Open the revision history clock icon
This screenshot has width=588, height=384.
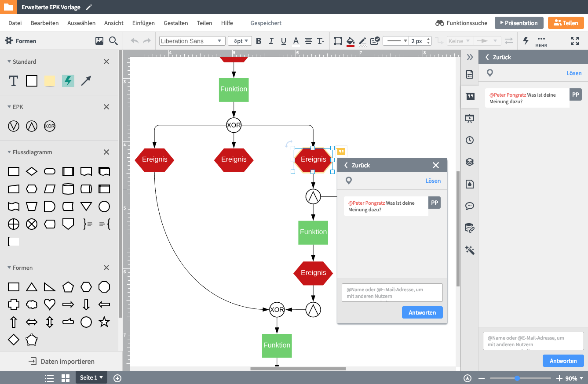[x=470, y=140]
